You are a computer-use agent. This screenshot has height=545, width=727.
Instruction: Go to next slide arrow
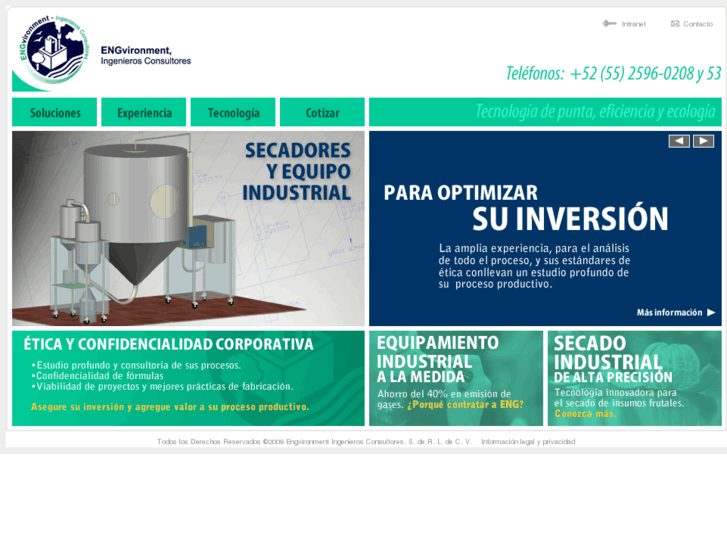click(703, 141)
